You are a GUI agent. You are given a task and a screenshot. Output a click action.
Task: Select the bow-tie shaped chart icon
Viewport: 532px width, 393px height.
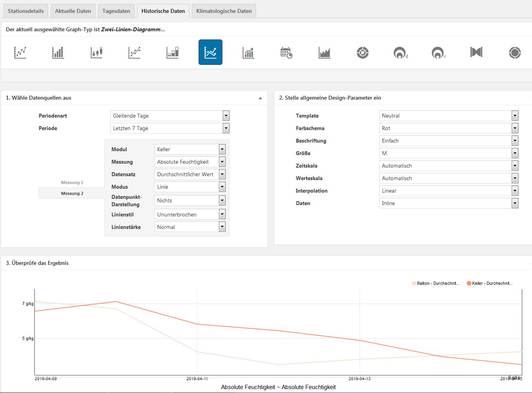pos(476,52)
